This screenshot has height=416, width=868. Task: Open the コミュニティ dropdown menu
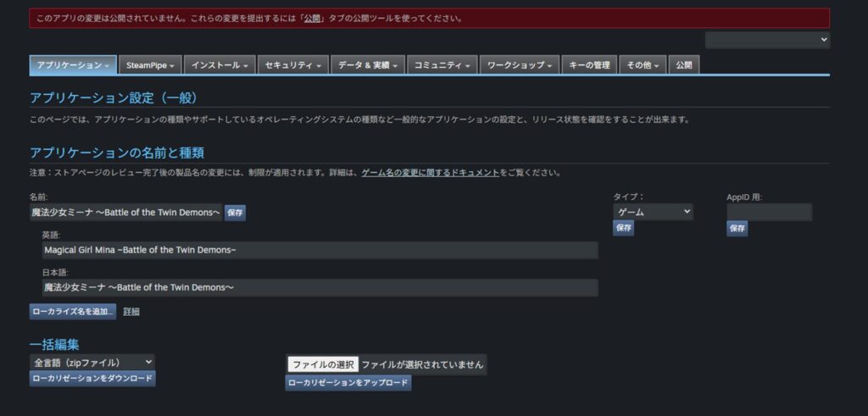tap(442, 65)
